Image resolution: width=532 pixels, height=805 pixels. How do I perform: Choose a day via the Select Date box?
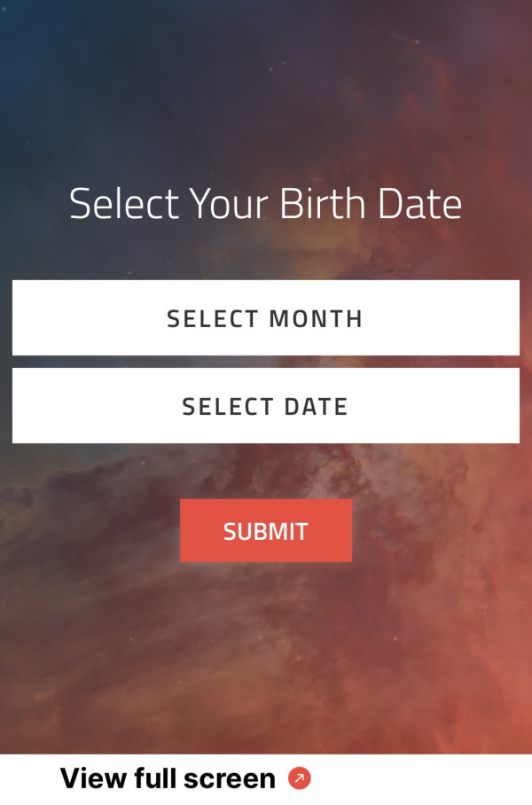tap(265, 406)
